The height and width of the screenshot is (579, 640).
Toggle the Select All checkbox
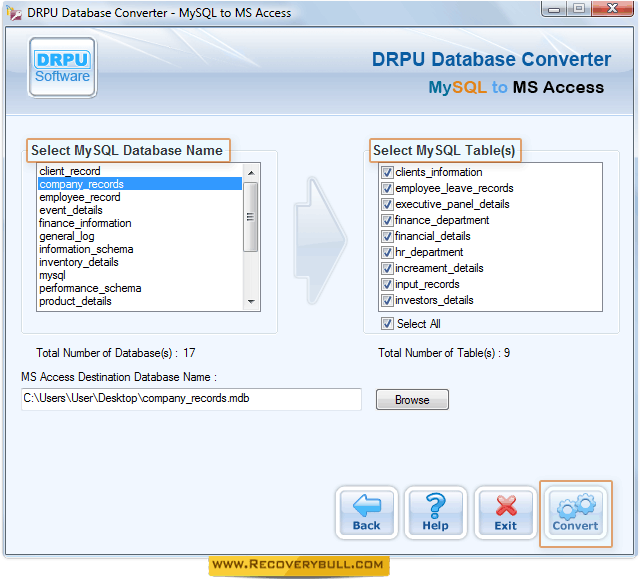(x=387, y=324)
